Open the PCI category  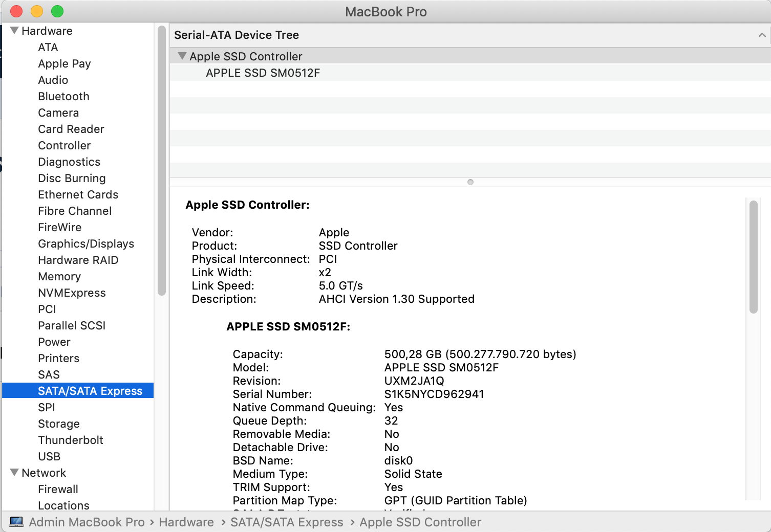tap(47, 309)
